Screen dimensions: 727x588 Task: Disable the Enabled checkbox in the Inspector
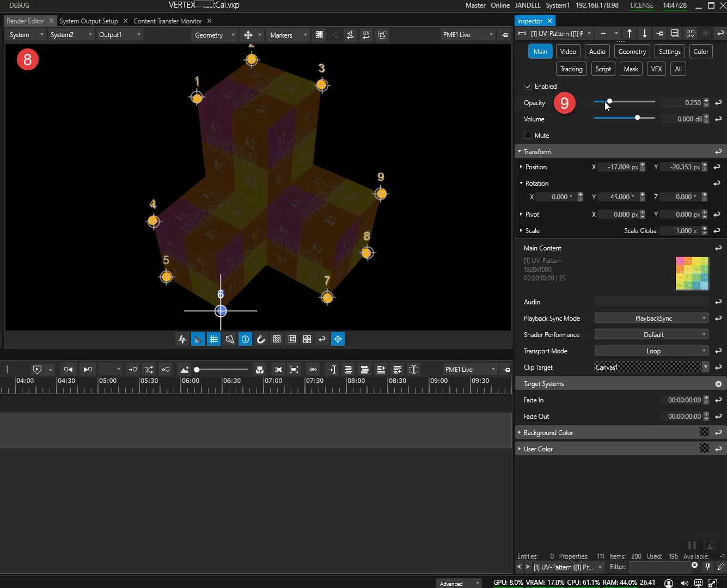[x=527, y=86]
